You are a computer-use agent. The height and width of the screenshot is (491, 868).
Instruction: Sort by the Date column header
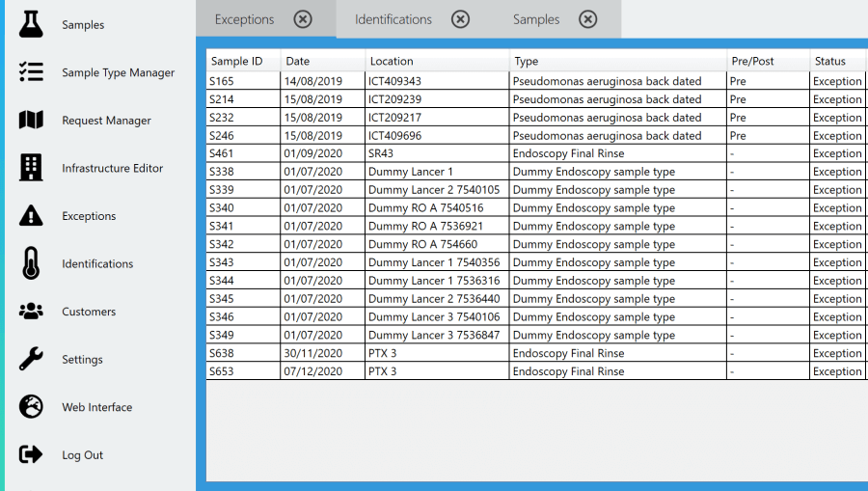click(323, 61)
